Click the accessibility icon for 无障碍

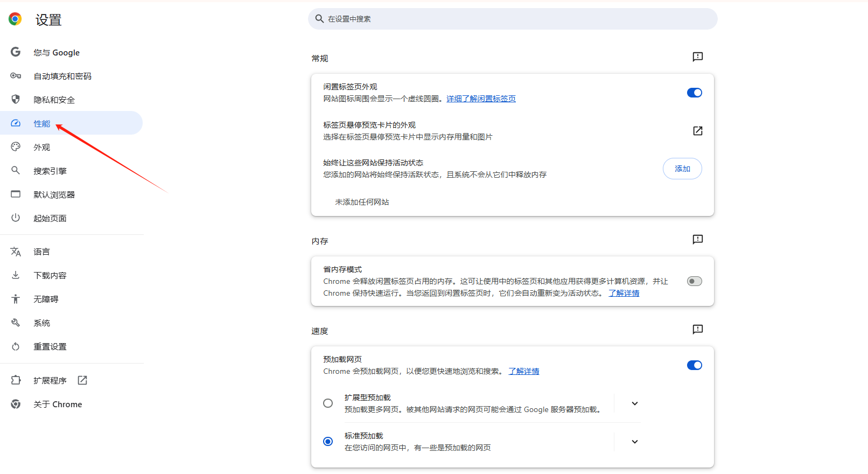(x=16, y=299)
